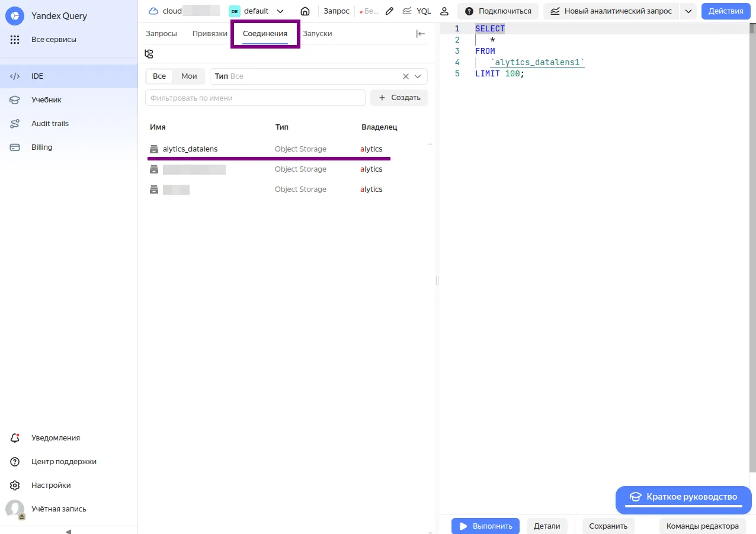Click the `alytics_datalens1` table name in editor
The height and width of the screenshot is (534, 756).
pyautogui.click(x=537, y=62)
